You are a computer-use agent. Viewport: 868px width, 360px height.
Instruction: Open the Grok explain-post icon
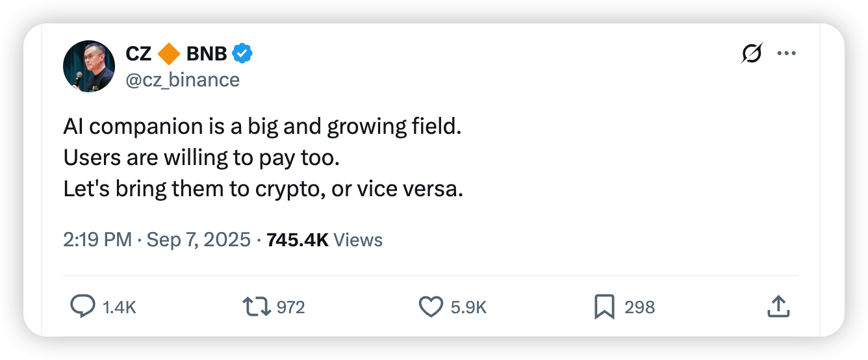click(752, 54)
